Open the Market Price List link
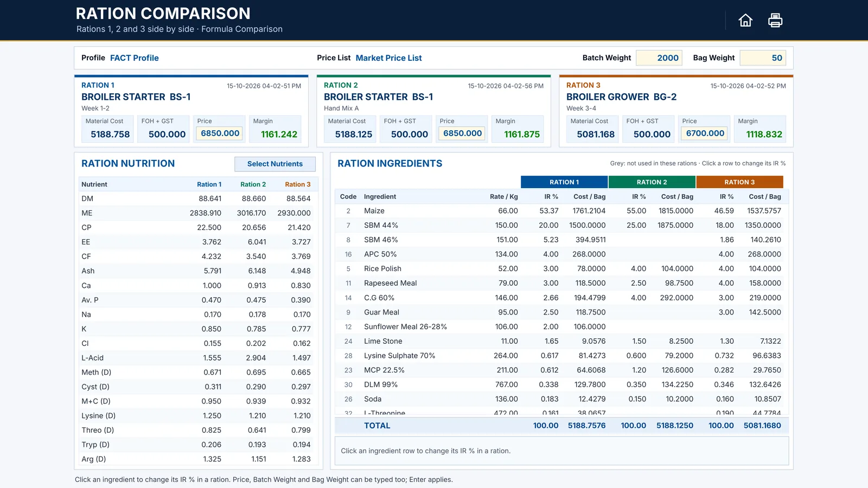This screenshot has width=868, height=488. [x=388, y=58]
